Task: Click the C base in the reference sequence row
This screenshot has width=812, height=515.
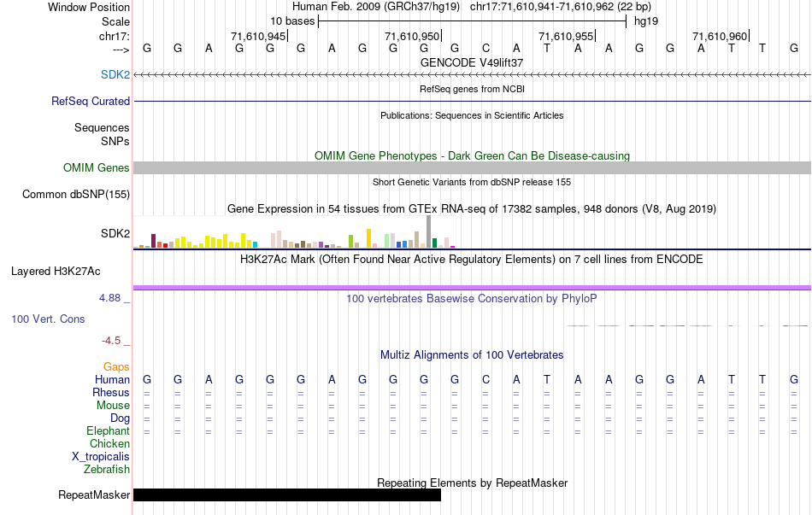Action: [485, 48]
